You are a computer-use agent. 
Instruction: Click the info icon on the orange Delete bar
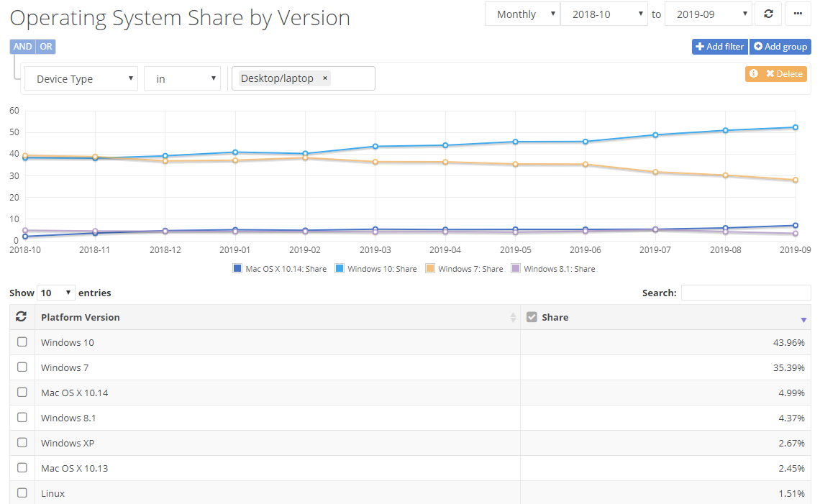(754, 74)
